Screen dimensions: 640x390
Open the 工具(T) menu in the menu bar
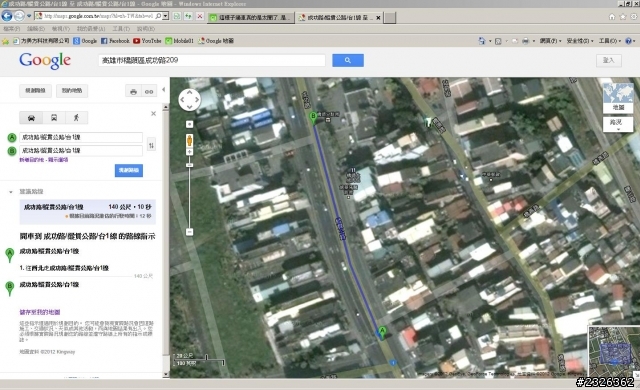coord(121,29)
